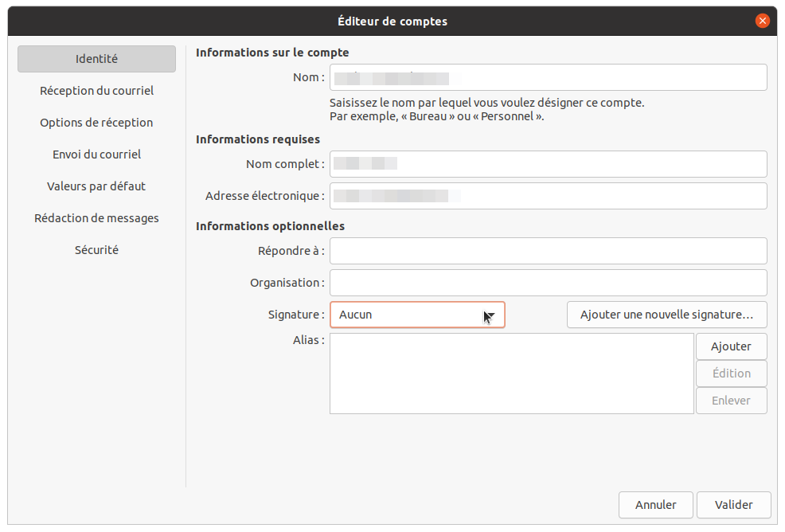Go to Envoi du courriel settings
785x532 pixels.
point(96,155)
